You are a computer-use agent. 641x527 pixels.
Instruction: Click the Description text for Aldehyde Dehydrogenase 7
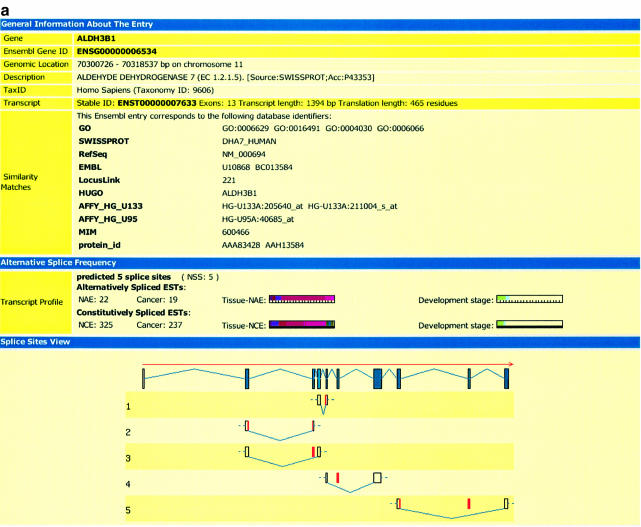pos(226,77)
